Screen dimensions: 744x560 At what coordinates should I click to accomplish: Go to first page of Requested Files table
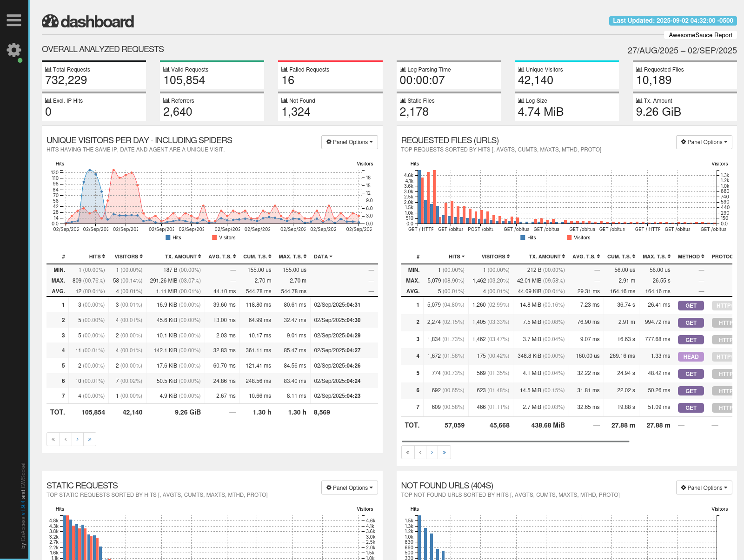(408, 452)
